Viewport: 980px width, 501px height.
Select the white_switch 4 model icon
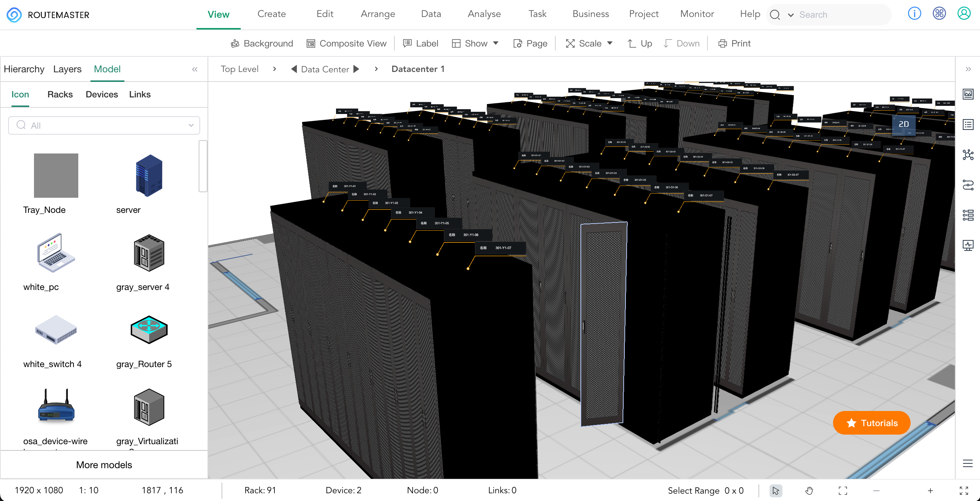(x=56, y=329)
